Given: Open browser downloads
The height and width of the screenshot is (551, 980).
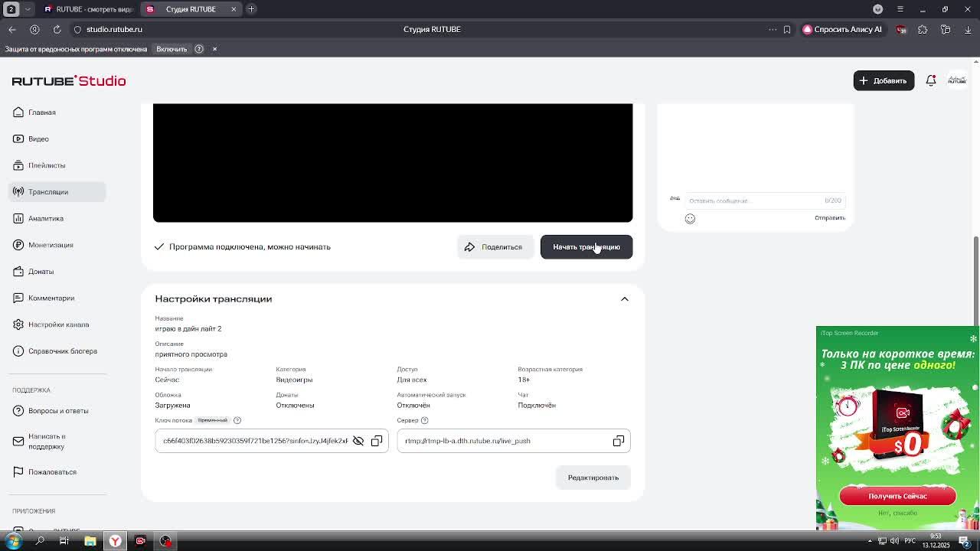Looking at the screenshot, I should (x=968, y=29).
